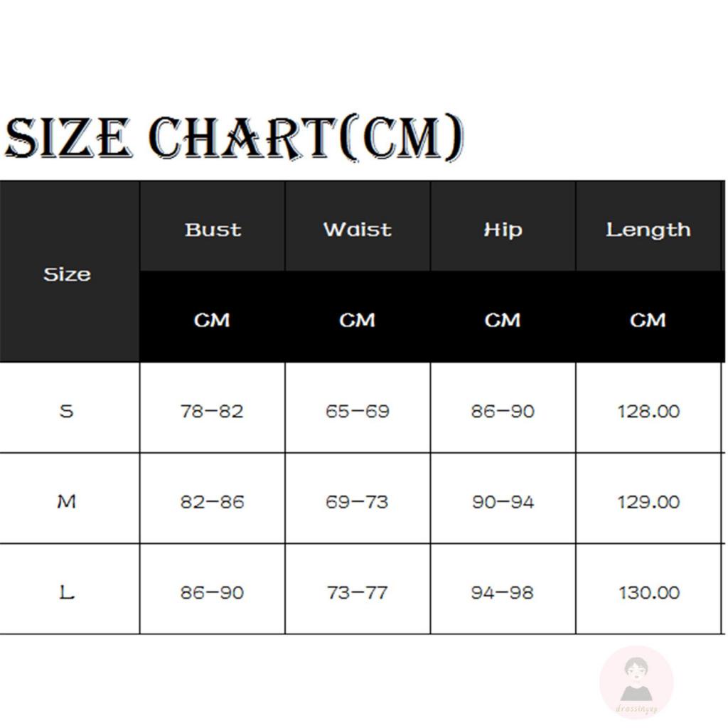728x728 pixels.
Task: Select the 82-86 bust measurement cell
Action: tap(212, 502)
